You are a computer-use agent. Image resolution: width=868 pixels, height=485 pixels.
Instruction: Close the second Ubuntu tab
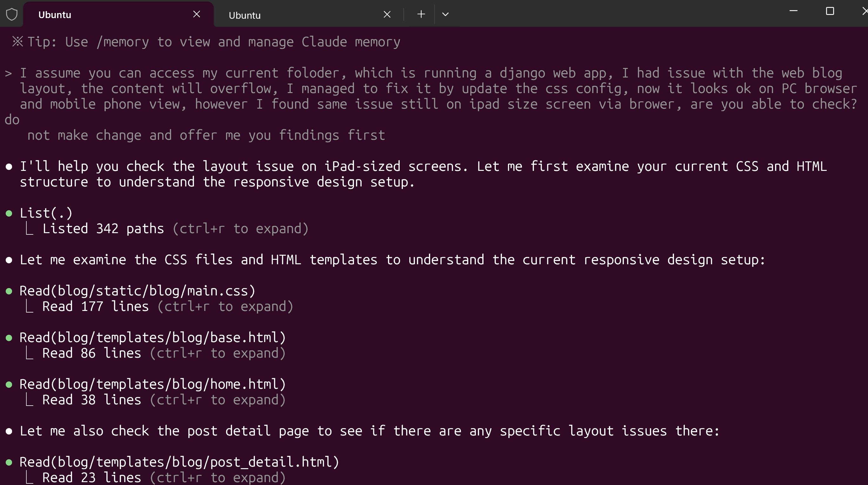(x=387, y=15)
